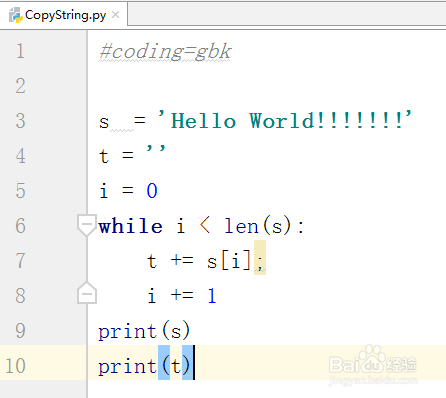Select the CopyString.py editor tab
Viewport: 446px width, 398px height.
tap(63, 15)
